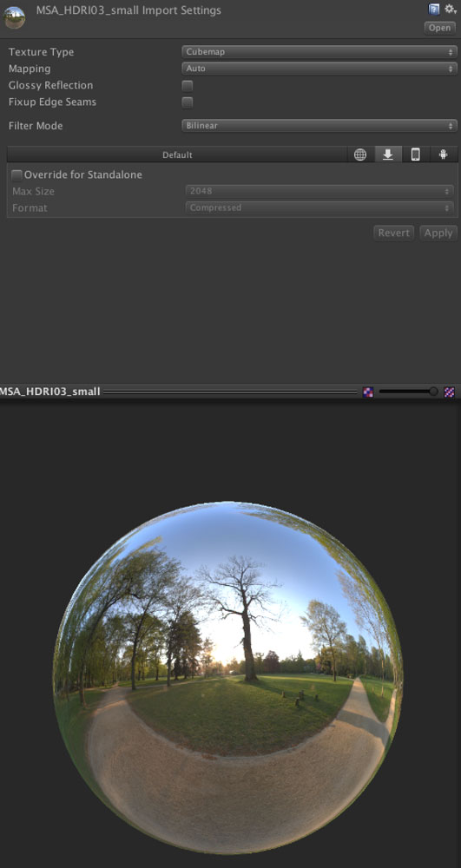Select the standalone download-arrow platform tab
The width and height of the screenshot is (461, 868).
(388, 155)
